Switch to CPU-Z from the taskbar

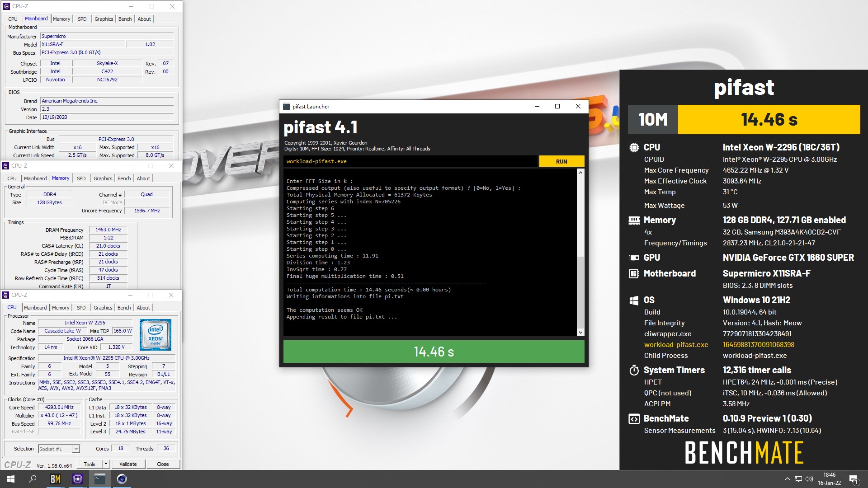77,479
